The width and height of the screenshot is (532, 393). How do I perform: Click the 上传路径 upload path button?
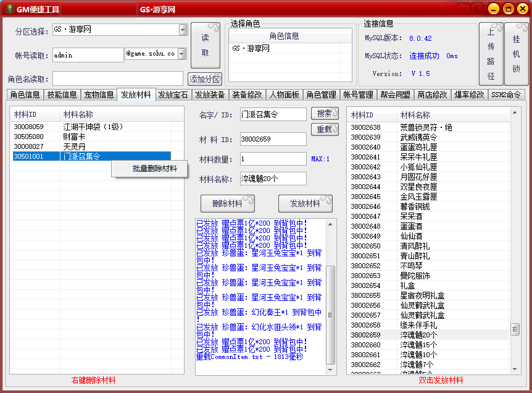pyautogui.click(x=491, y=54)
